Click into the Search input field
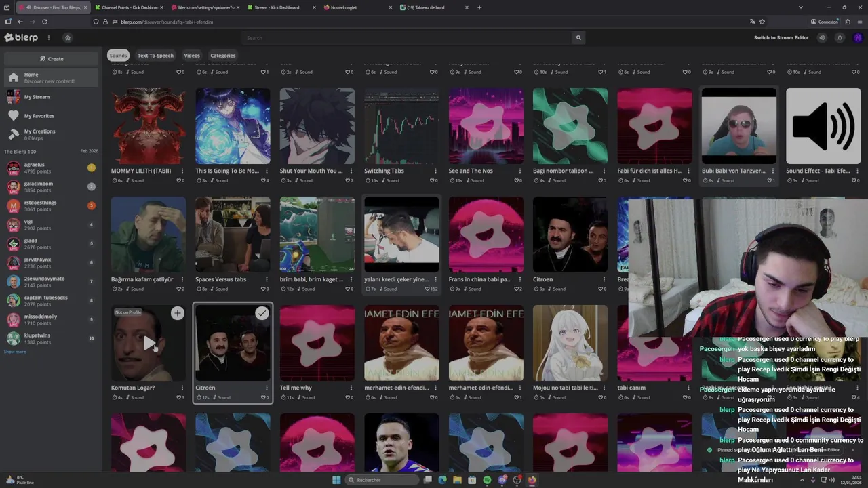Screen dimensions: 868x488 [x=407, y=37]
